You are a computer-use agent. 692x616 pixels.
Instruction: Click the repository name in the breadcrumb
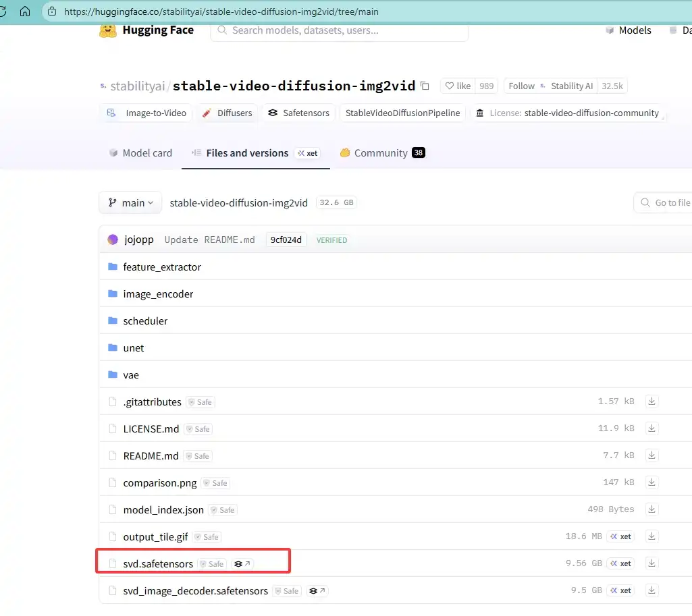239,203
